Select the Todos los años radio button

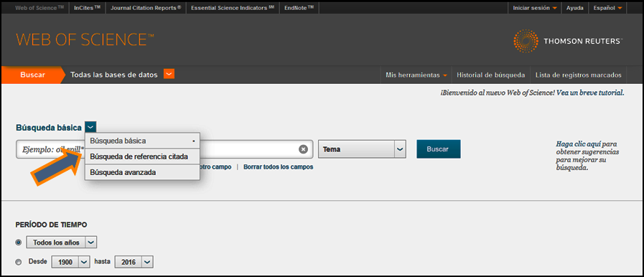pyautogui.click(x=19, y=243)
